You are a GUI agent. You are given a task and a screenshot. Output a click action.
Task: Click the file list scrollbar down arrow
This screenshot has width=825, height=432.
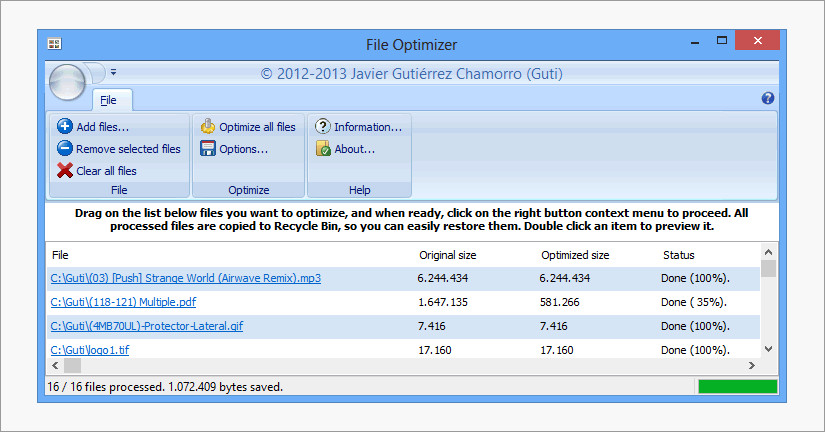(768, 349)
